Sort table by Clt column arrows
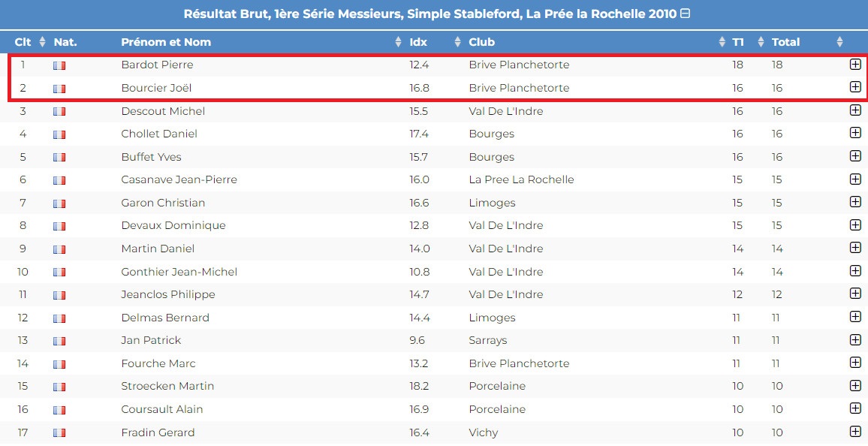Viewport: 868px width, 446px height. pos(42,42)
